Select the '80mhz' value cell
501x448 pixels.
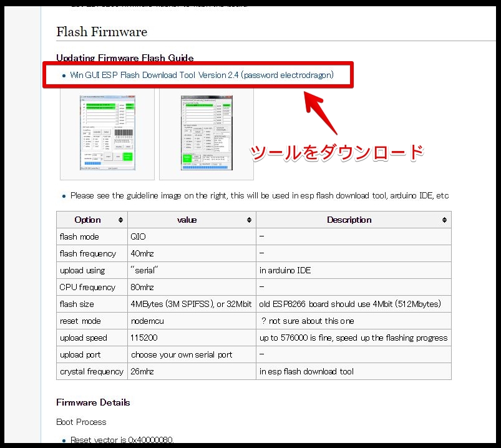pos(192,287)
